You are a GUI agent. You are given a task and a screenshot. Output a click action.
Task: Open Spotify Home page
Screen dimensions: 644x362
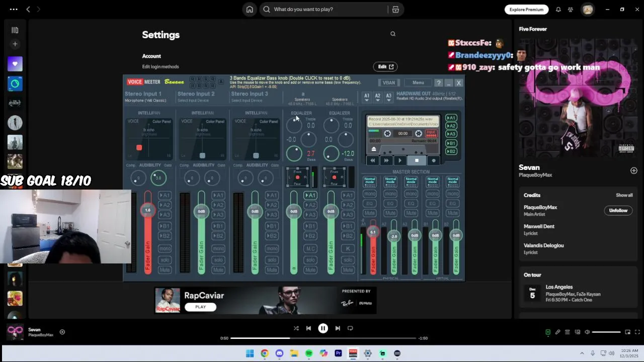point(250,9)
